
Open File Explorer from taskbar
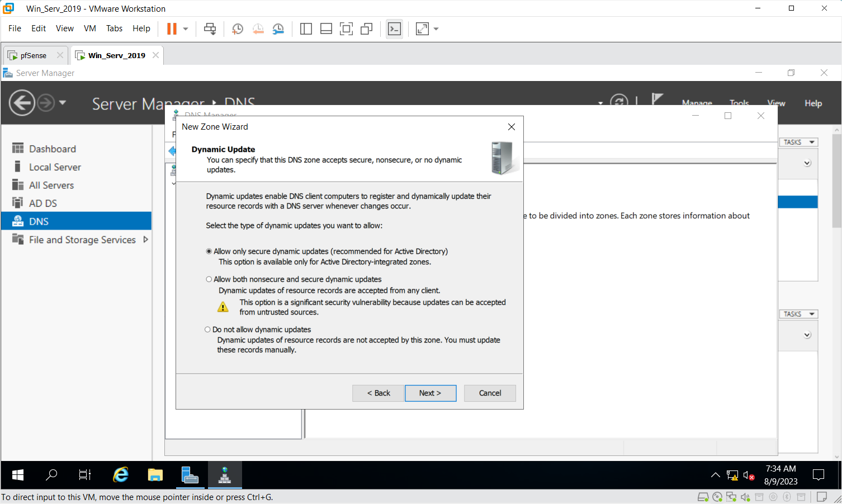point(155,476)
